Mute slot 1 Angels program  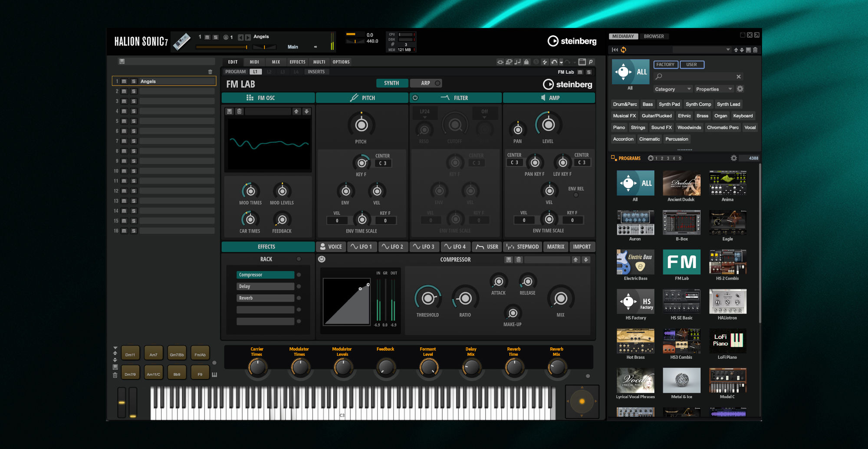(x=124, y=82)
